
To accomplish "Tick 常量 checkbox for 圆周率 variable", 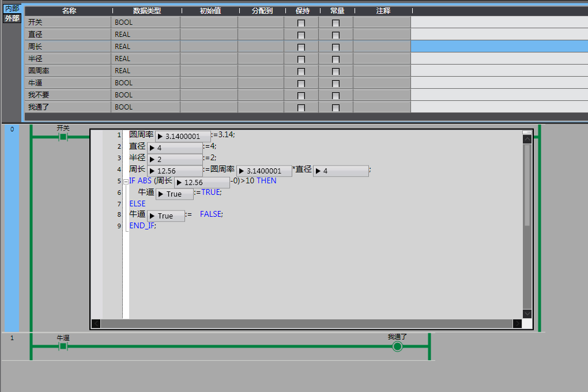I will coord(336,71).
